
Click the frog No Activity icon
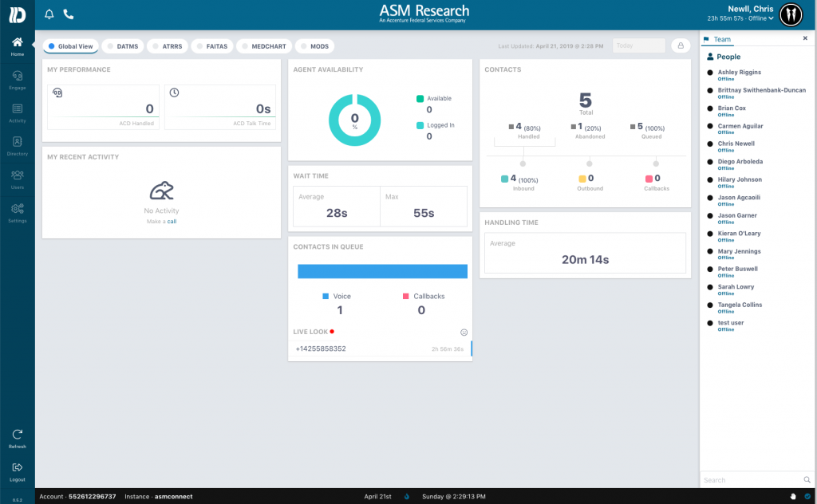[x=161, y=191]
